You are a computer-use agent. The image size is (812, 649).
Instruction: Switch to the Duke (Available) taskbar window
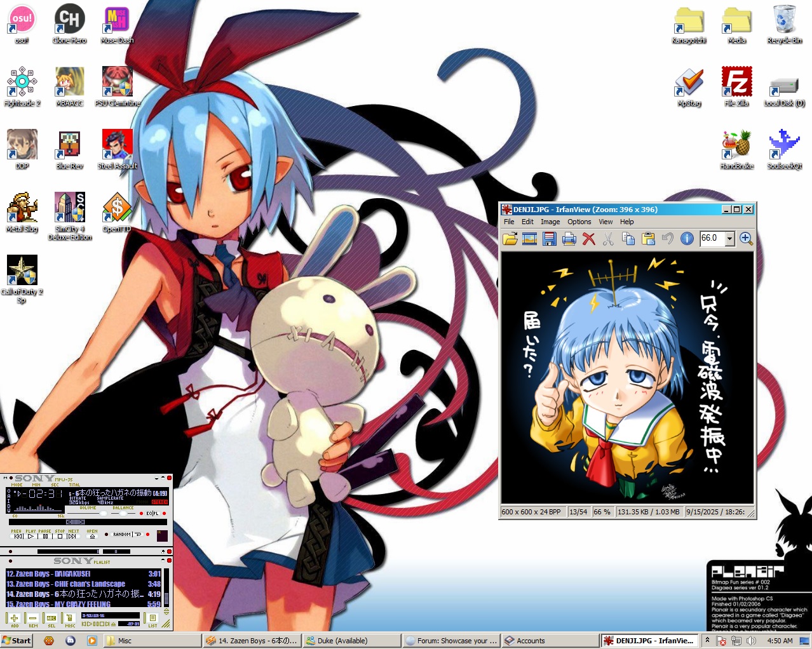(x=351, y=640)
